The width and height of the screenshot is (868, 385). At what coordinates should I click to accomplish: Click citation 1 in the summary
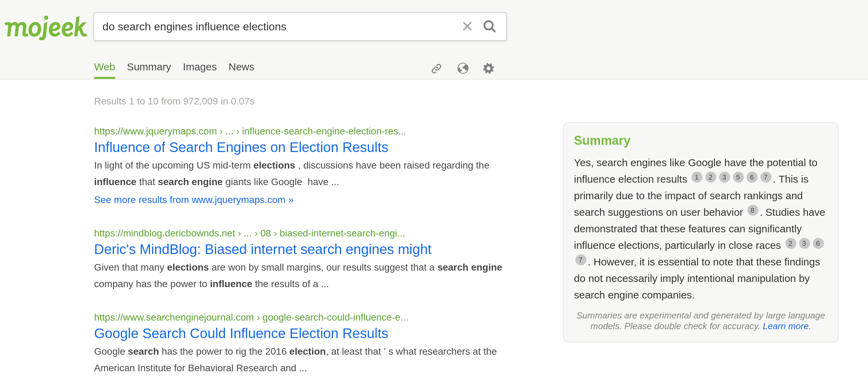pos(697,177)
